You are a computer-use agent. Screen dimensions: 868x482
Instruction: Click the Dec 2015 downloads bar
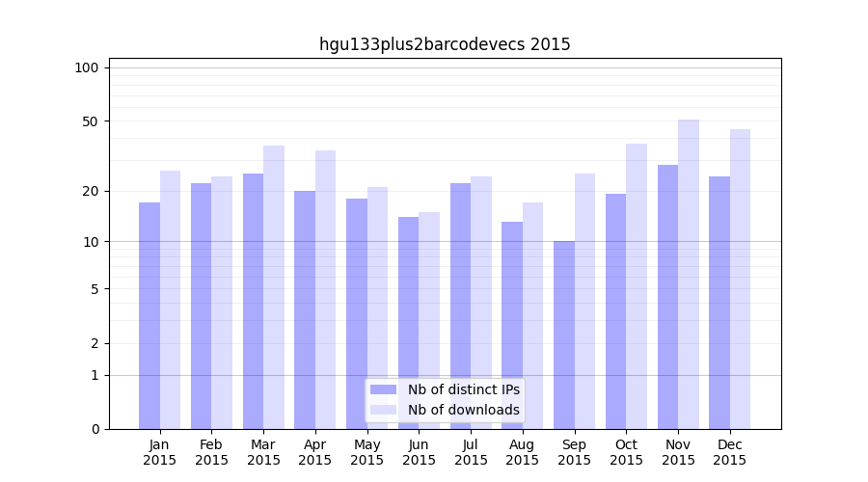[x=740, y=279]
